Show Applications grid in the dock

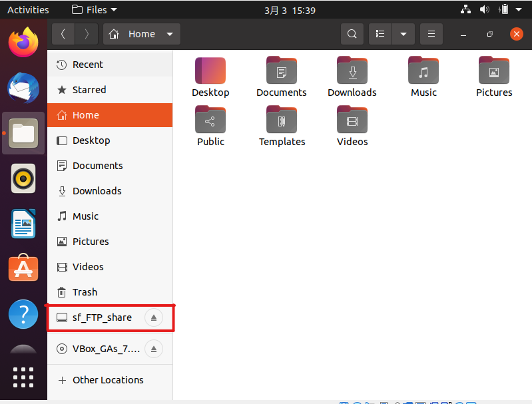click(x=23, y=377)
